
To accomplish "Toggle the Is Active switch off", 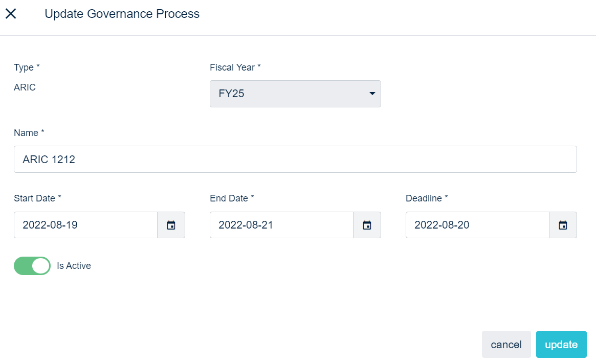I will click(x=32, y=266).
